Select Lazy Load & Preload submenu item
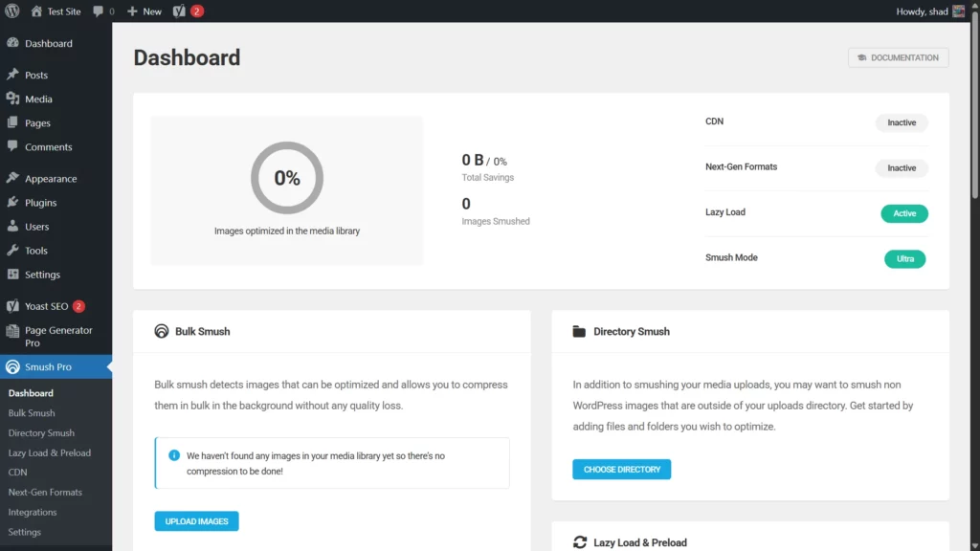The width and height of the screenshot is (980, 551). [50, 452]
